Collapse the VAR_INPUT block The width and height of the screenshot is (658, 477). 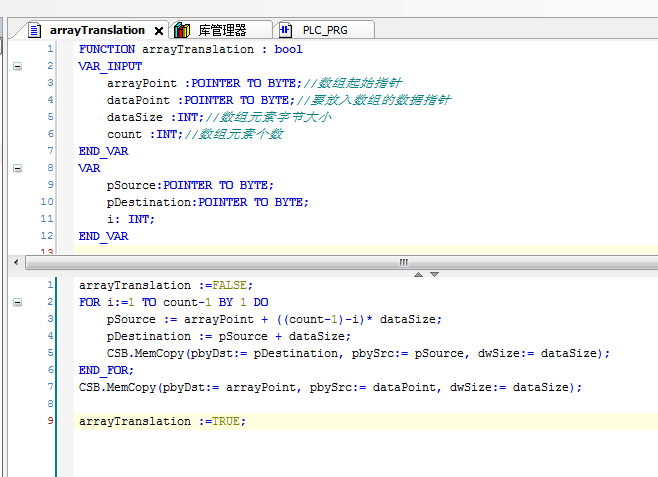17,66
